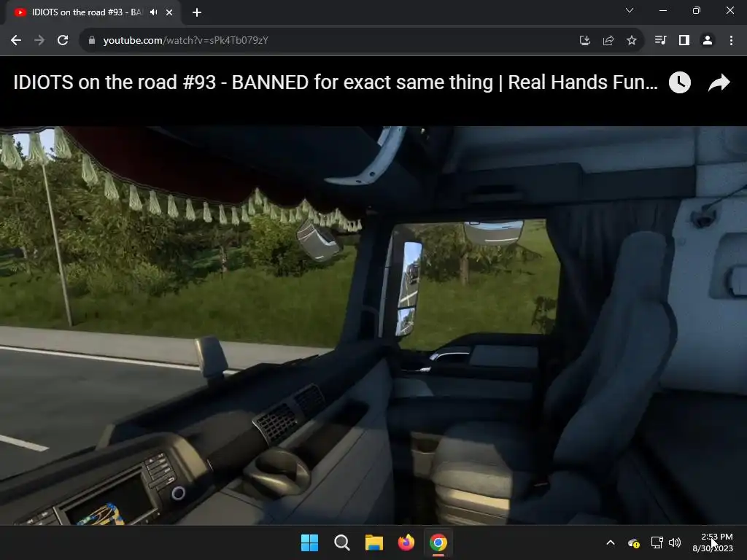
Task: Launch Firefox from the taskbar
Action: pos(406,542)
